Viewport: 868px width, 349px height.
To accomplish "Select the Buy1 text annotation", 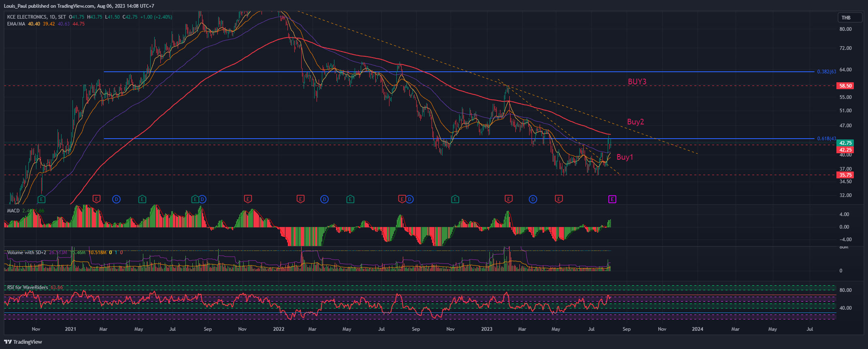I will 625,157.
